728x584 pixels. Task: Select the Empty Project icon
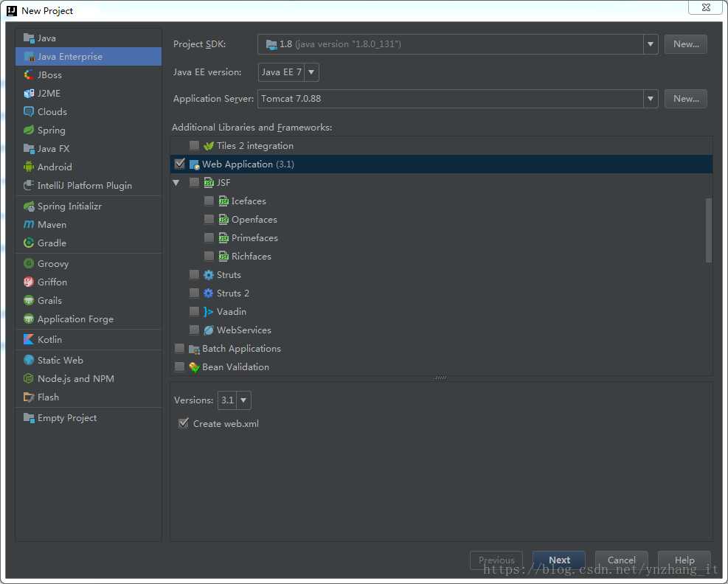click(29, 418)
